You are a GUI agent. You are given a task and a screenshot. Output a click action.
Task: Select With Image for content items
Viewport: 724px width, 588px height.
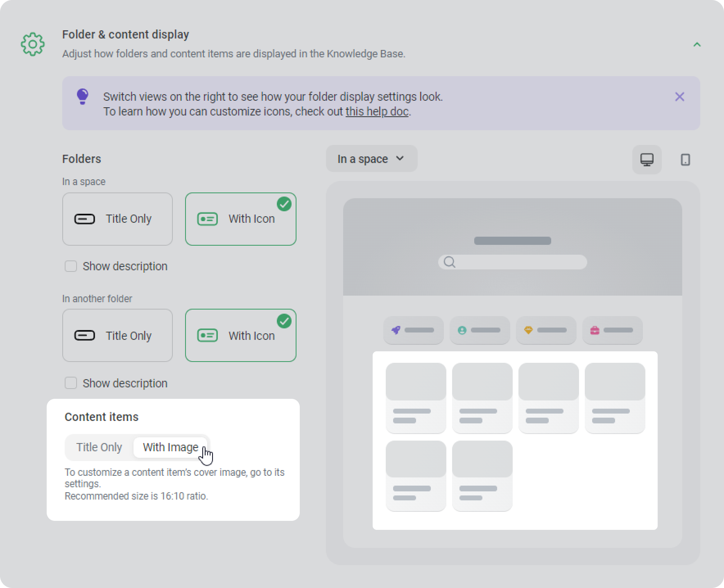(x=170, y=447)
